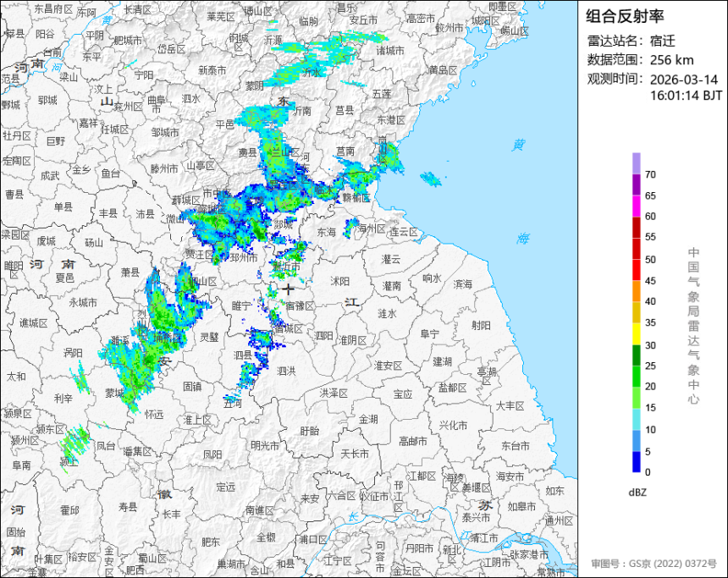Click the 单县 map label
The height and width of the screenshot is (578, 728).
pyautogui.click(x=63, y=206)
